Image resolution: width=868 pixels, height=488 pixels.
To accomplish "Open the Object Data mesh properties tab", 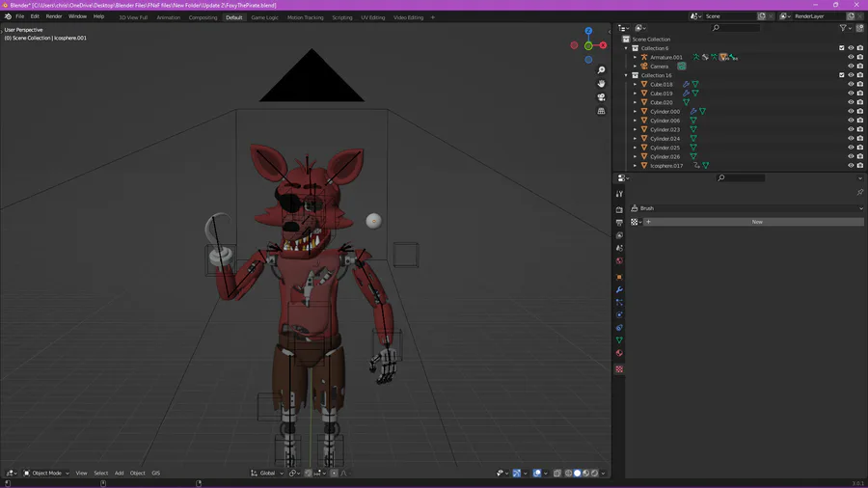I will 619,340.
